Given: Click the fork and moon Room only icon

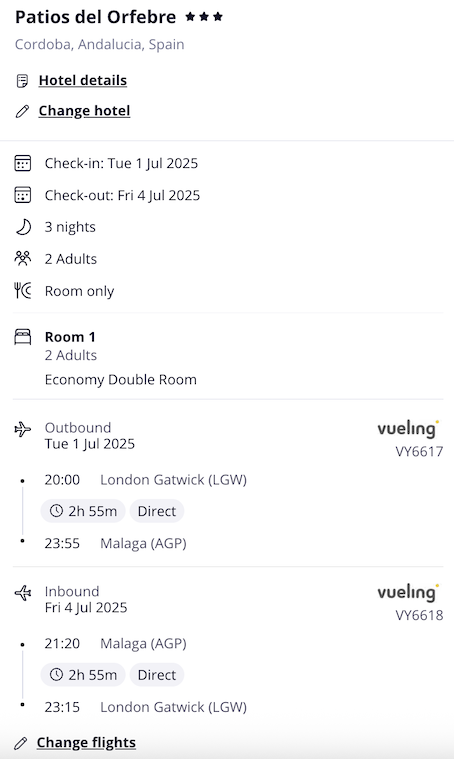Looking at the screenshot, I should [23, 290].
